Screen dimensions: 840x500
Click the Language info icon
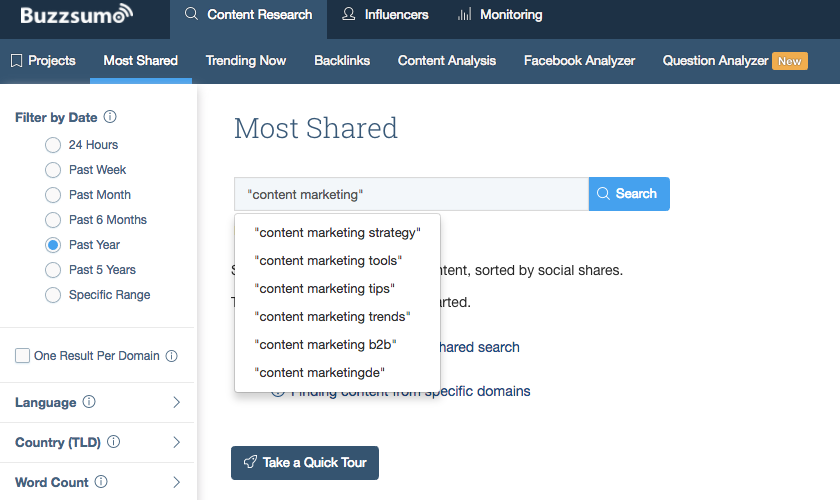point(89,402)
